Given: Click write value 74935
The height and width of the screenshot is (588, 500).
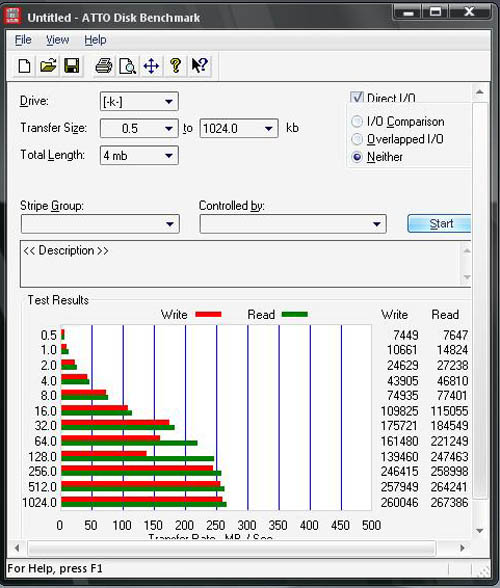Looking at the screenshot, I should point(402,395).
